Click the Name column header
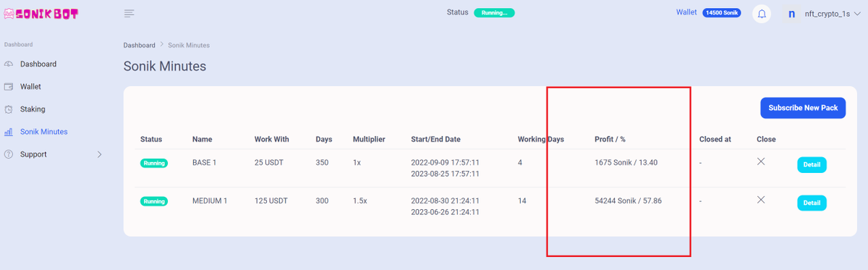 pyautogui.click(x=202, y=139)
